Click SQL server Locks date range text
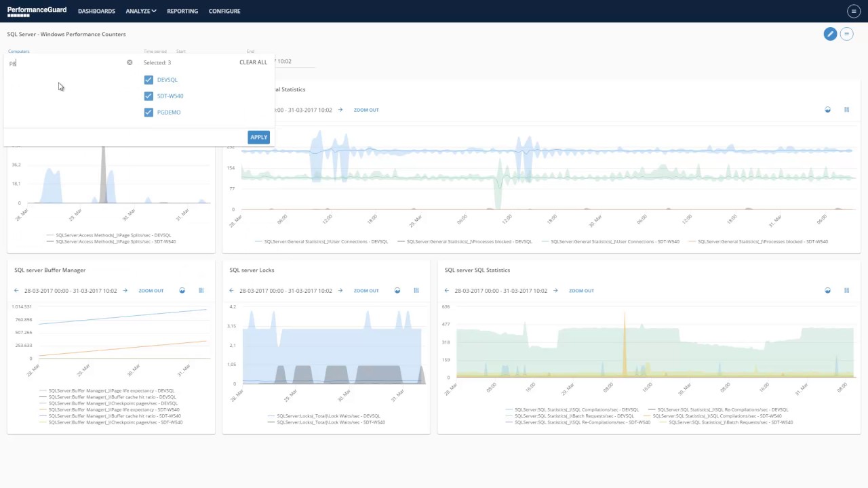Image resolution: width=868 pixels, height=488 pixels. [x=285, y=291]
